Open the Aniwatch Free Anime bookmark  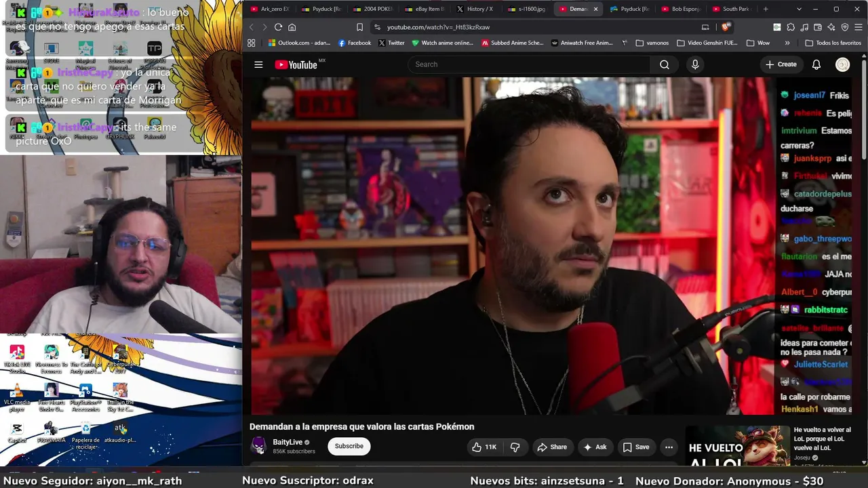click(x=582, y=43)
